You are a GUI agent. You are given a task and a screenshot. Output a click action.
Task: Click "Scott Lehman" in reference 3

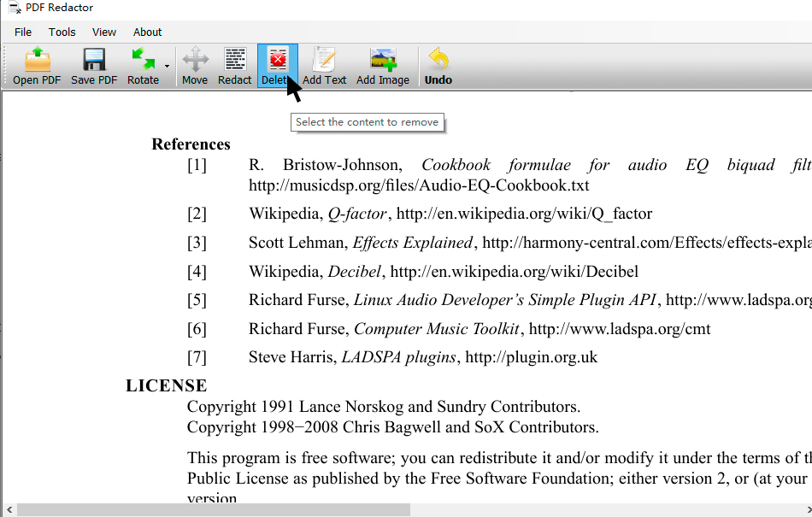tap(297, 243)
